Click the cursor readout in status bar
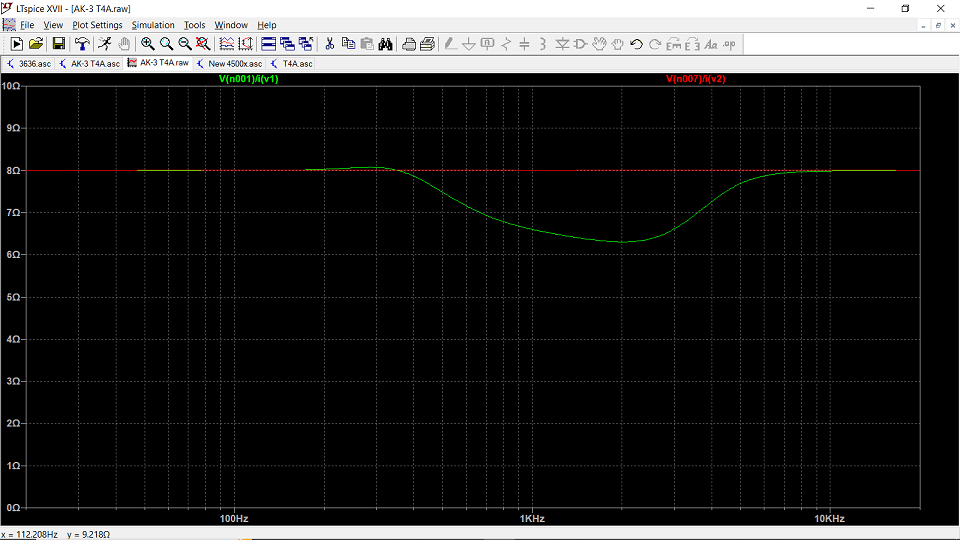The image size is (960, 540). [x=56, y=534]
